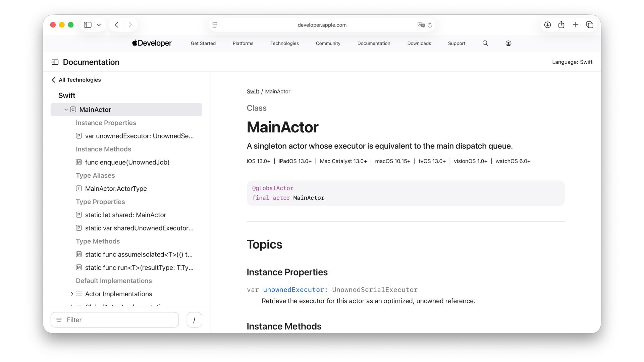Expand Actor Implementations in sidebar

pyautogui.click(x=72, y=294)
